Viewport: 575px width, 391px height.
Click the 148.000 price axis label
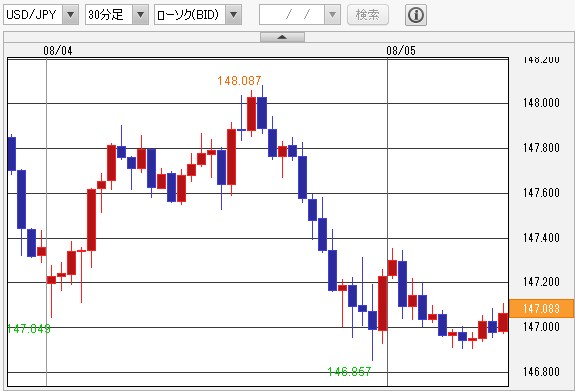[x=541, y=103]
